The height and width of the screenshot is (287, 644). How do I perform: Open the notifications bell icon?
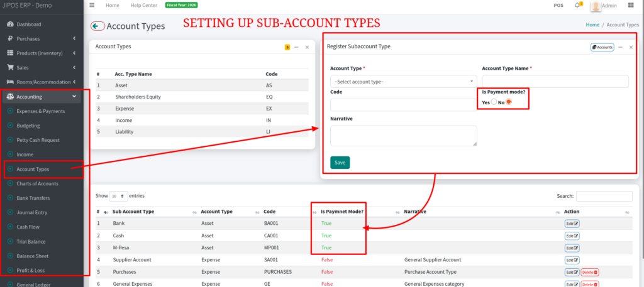578,5
